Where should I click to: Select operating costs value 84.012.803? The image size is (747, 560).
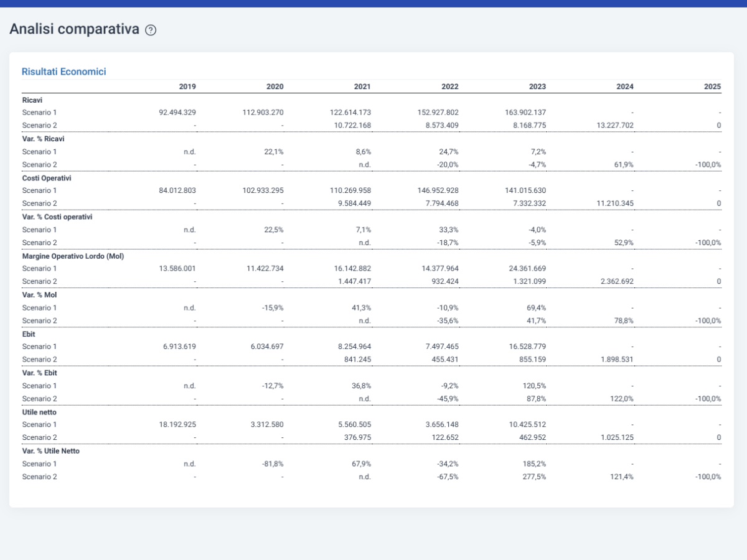point(178,190)
